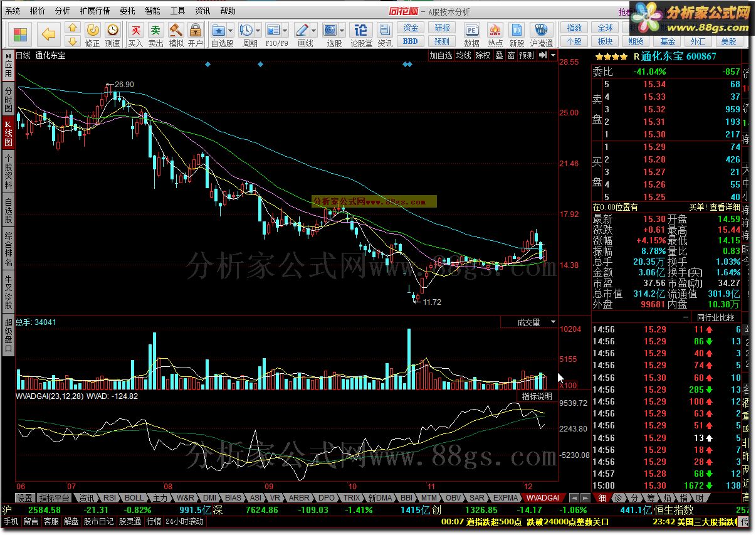Image resolution: width=756 pixels, height=535 pixels.
Task: Select the next stock with the down arrow
Action: point(73,41)
